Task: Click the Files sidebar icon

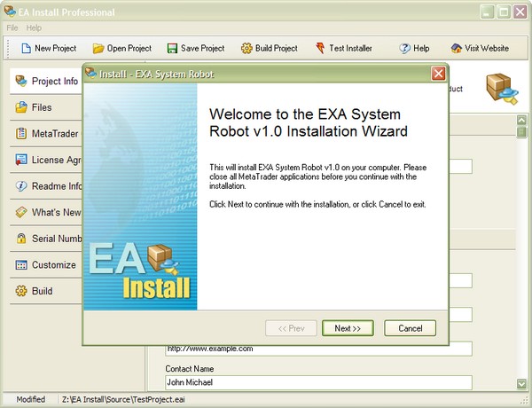Action: pos(21,107)
